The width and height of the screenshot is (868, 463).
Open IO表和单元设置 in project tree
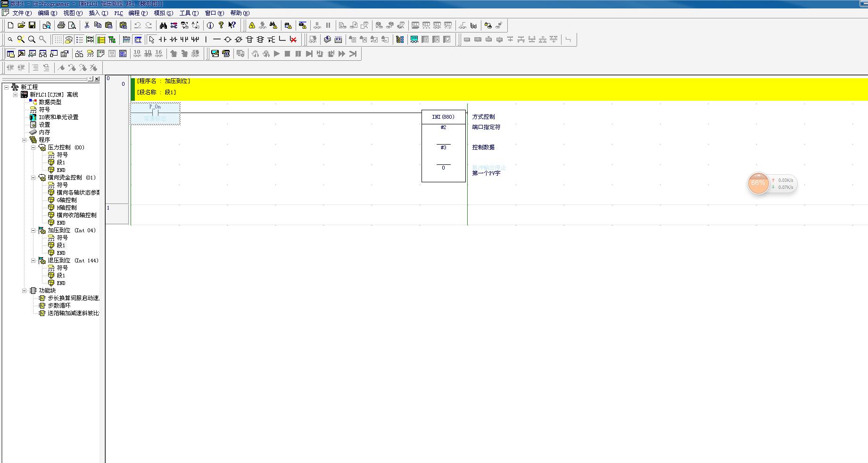tap(58, 117)
